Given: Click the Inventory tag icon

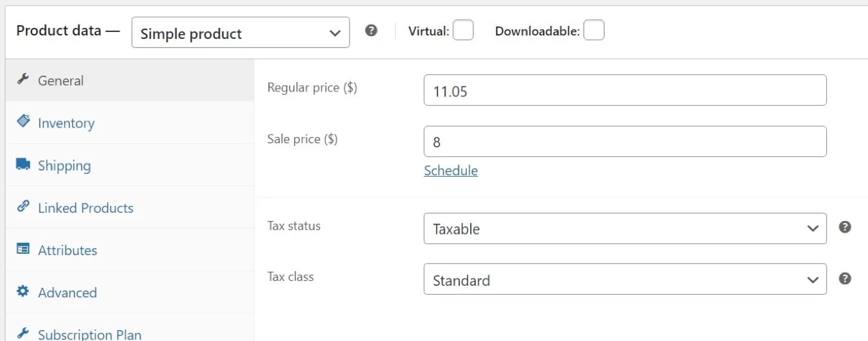Looking at the screenshot, I should pyautogui.click(x=23, y=121).
